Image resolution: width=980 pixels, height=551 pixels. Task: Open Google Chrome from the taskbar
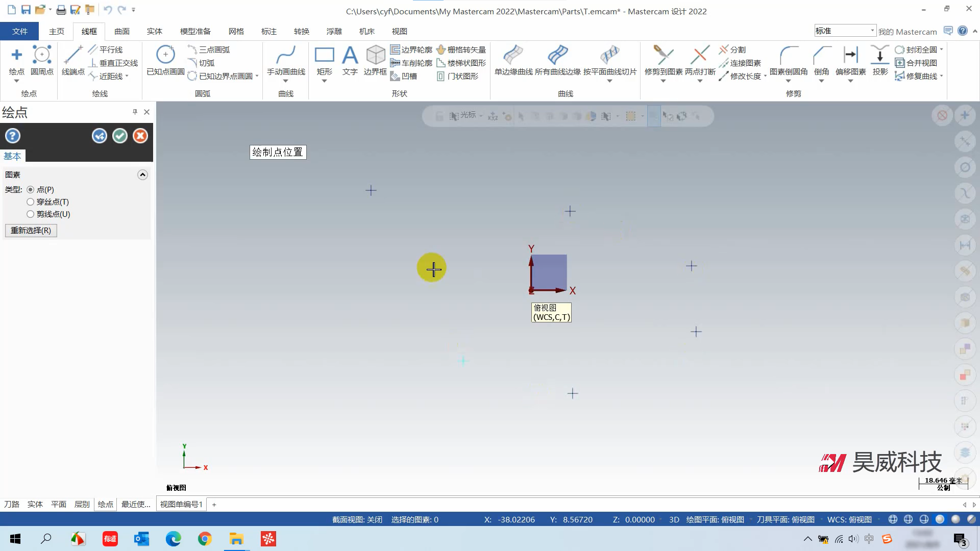(x=205, y=539)
